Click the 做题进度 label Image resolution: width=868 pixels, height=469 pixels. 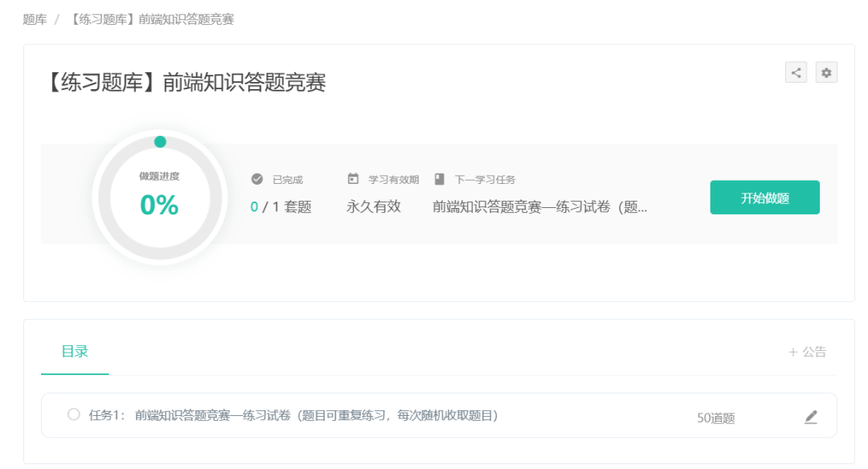coord(159,177)
